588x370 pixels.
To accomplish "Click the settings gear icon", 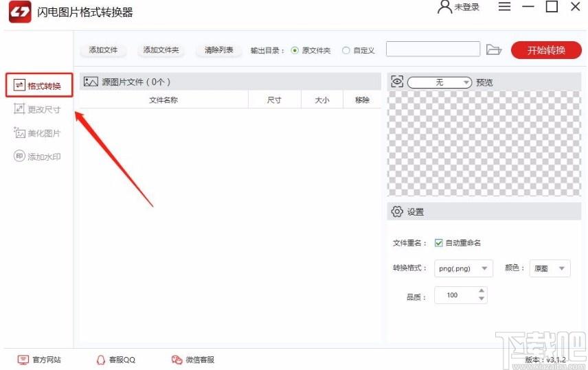I will tap(397, 211).
